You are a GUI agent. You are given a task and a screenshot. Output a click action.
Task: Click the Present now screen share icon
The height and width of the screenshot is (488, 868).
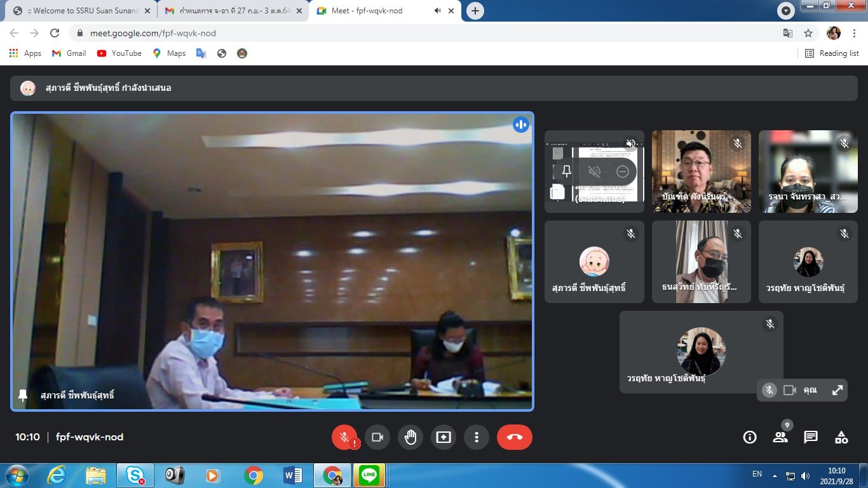[444, 437]
